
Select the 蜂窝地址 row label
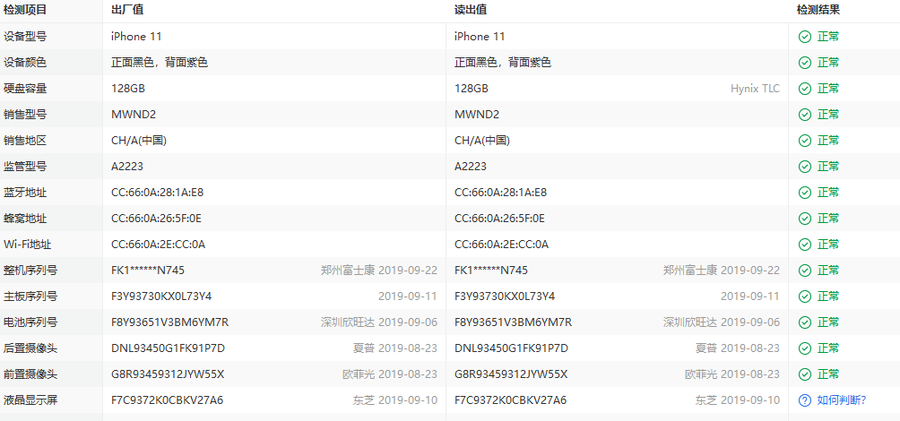[x=25, y=219]
